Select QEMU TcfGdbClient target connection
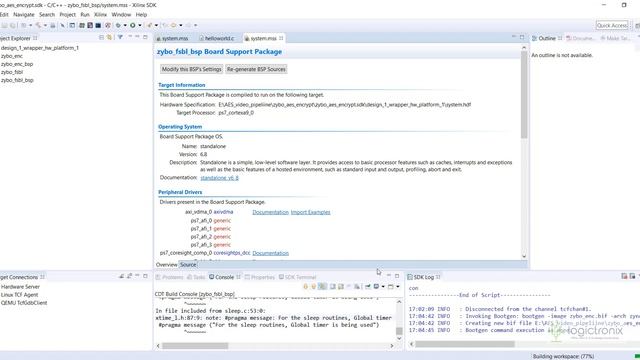This screenshot has width=640, height=360. tap(24, 303)
